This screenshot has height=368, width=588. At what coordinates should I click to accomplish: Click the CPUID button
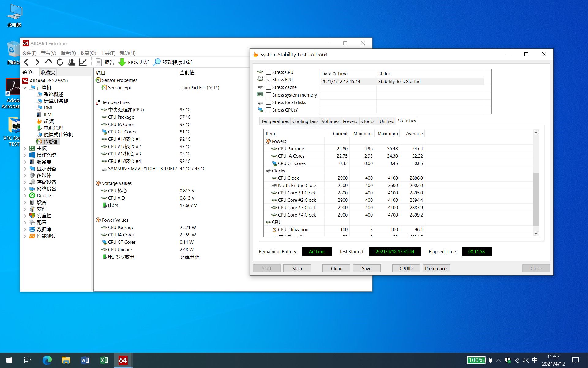[406, 268]
